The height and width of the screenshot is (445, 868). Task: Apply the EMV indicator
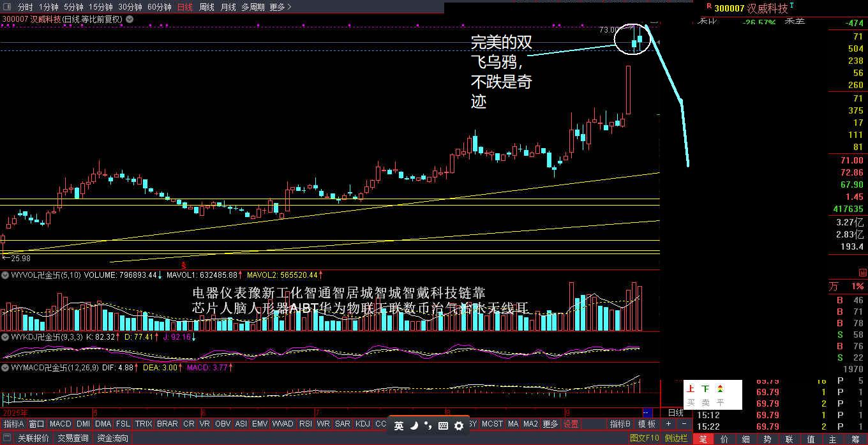click(260, 424)
